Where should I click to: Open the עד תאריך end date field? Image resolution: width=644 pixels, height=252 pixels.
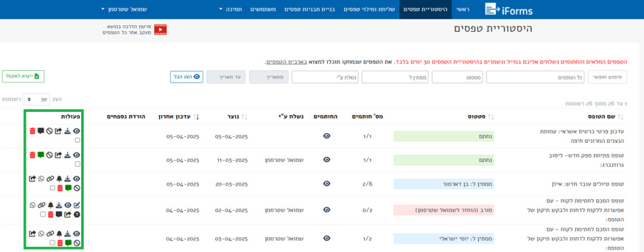pyautogui.click(x=226, y=77)
